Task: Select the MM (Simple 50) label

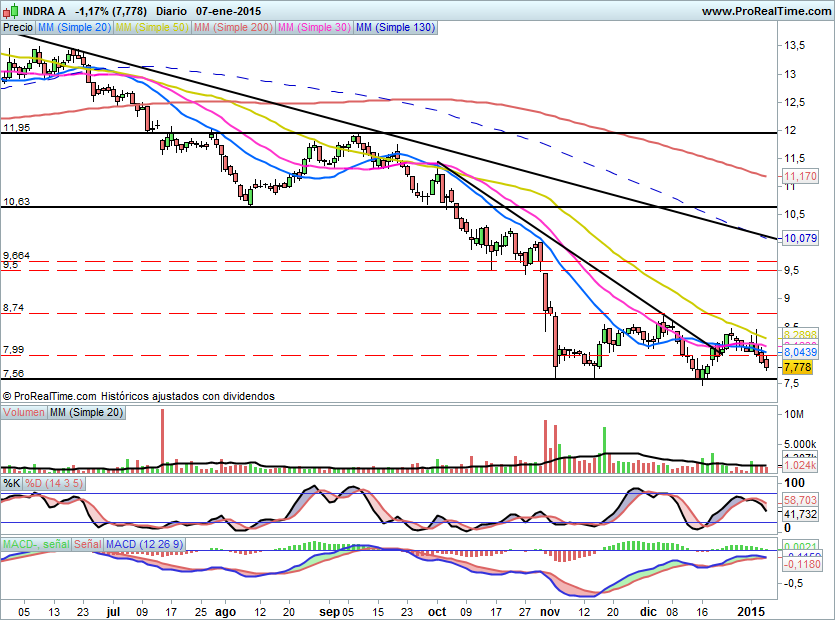Action: tap(152, 27)
